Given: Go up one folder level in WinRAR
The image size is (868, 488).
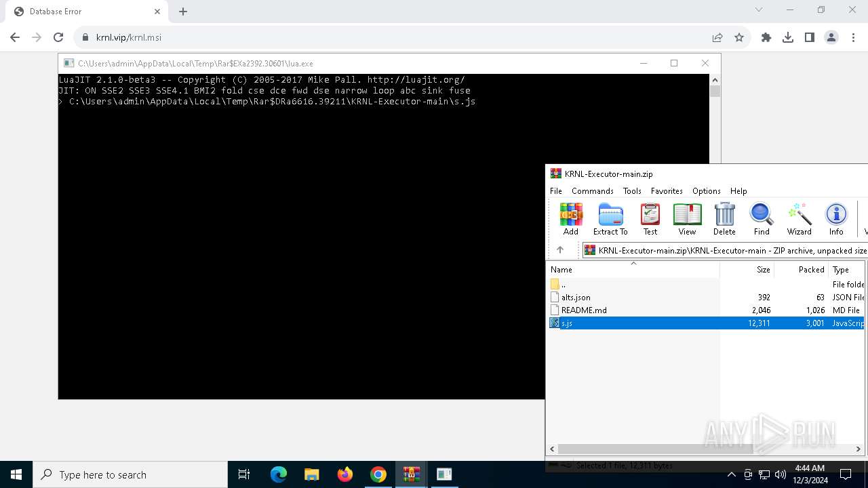Looking at the screenshot, I should pyautogui.click(x=560, y=250).
